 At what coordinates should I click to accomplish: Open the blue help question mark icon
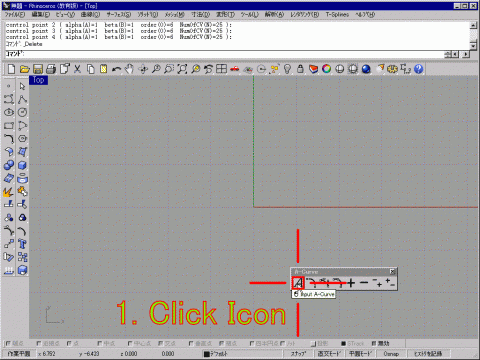(419, 69)
